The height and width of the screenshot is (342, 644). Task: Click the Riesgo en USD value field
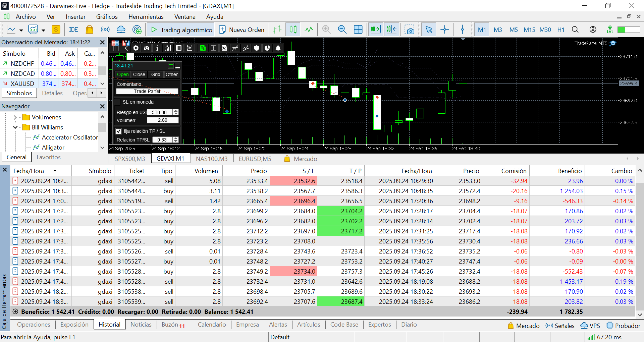[160, 112]
